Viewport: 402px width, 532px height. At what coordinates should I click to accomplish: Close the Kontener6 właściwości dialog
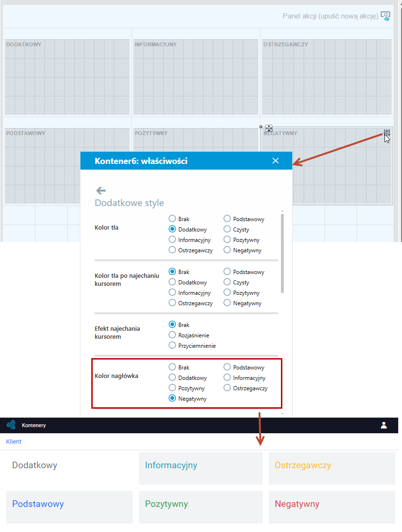pyautogui.click(x=275, y=161)
